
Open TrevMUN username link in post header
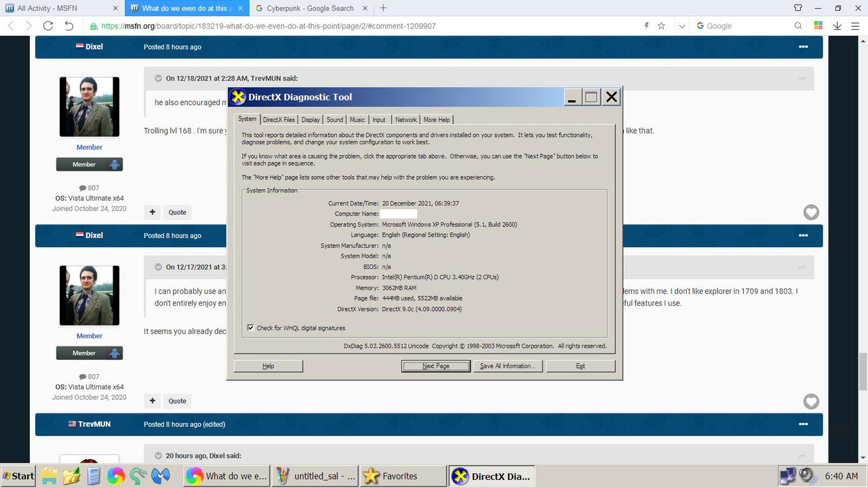pyautogui.click(x=94, y=424)
